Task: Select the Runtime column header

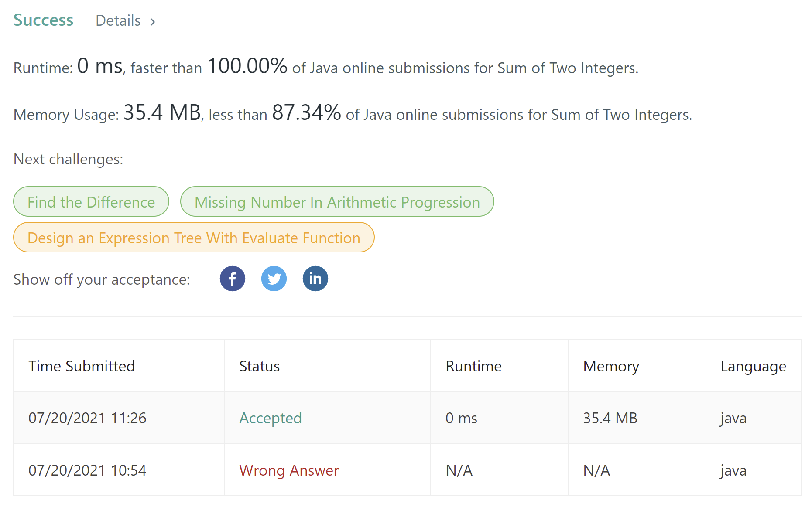Action: [473, 366]
